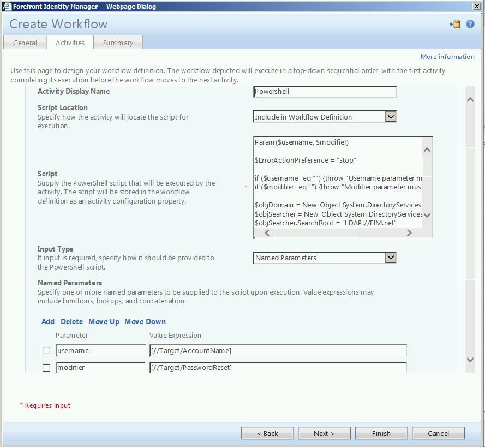Switch to the Activities tab

point(70,43)
